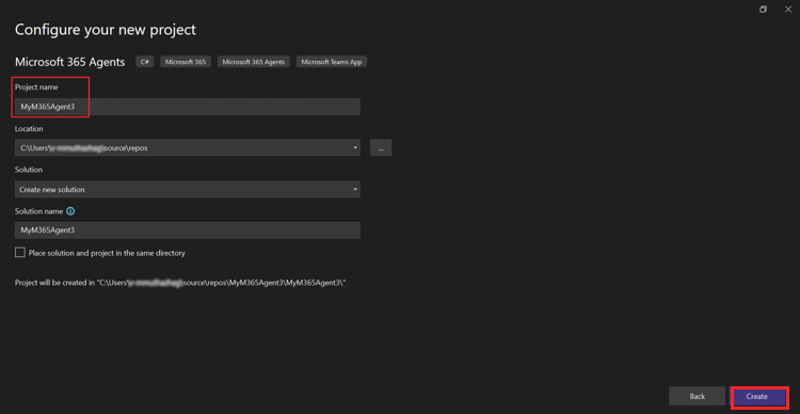This screenshot has height=414, width=800.
Task: Open the Location dropdown arrow
Action: coord(355,148)
